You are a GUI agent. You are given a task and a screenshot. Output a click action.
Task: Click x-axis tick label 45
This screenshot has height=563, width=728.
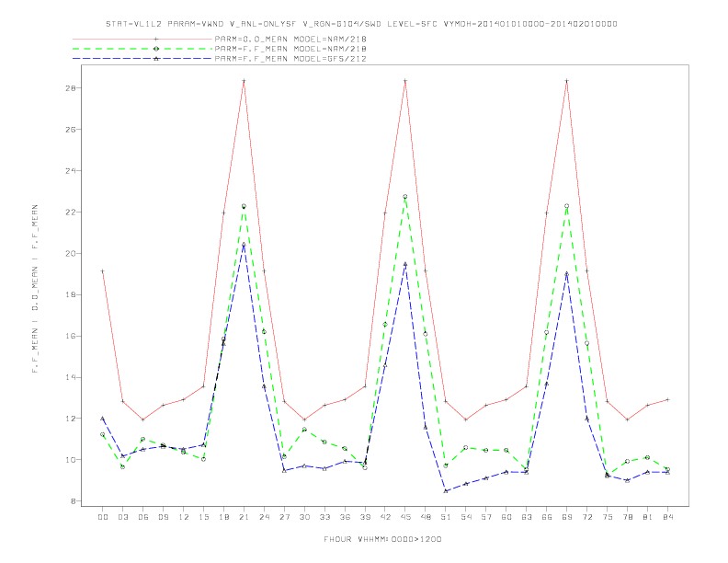(x=405, y=517)
